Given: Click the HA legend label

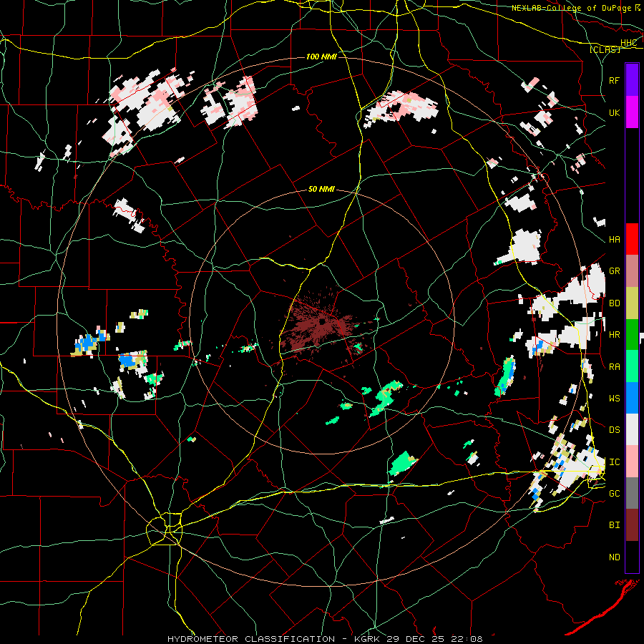Looking at the screenshot, I should 615,240.
